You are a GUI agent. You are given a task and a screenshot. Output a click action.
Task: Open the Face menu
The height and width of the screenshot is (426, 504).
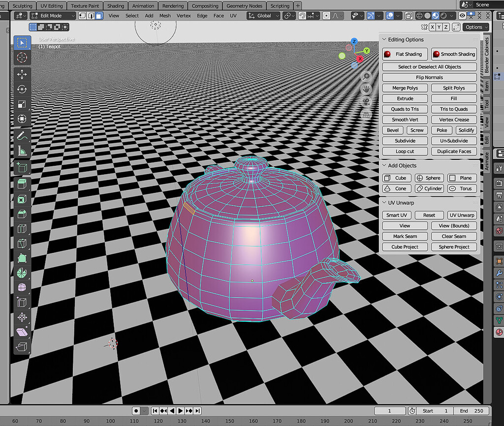219,16
